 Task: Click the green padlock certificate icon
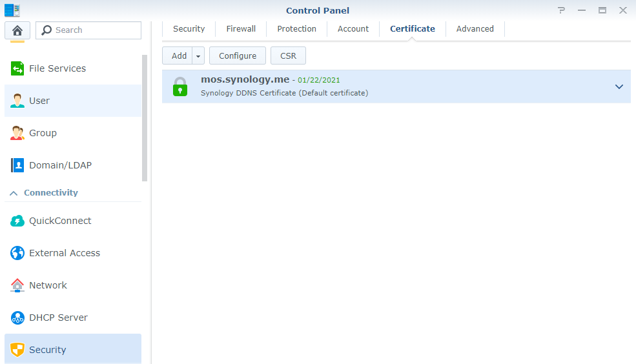pos(180,86)
